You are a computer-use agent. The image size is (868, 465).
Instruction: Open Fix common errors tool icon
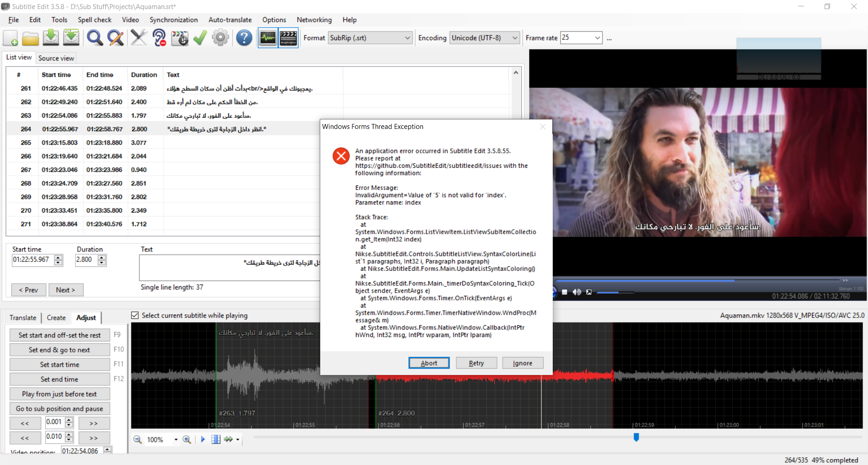139,38
